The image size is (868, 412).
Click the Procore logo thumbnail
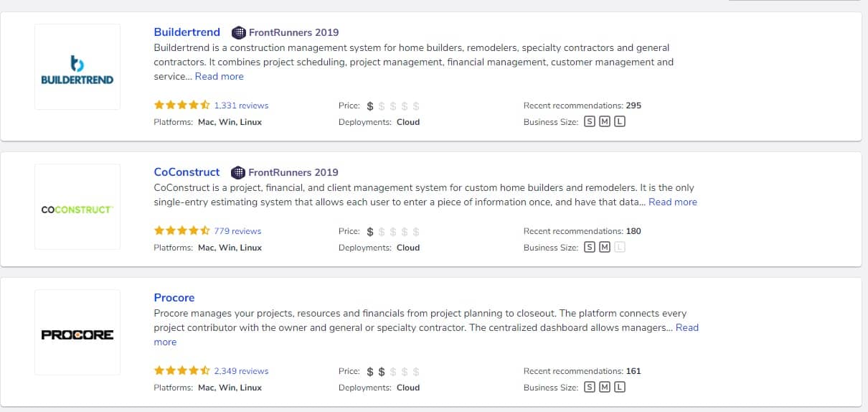coord(77,332)
